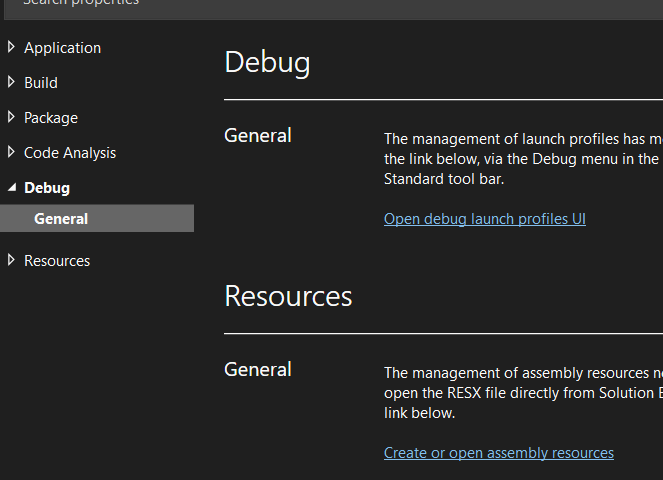The height and width of the screenshot is (480, 663).
Task: Expand the Package section arrow
Action: click(11, 117)
